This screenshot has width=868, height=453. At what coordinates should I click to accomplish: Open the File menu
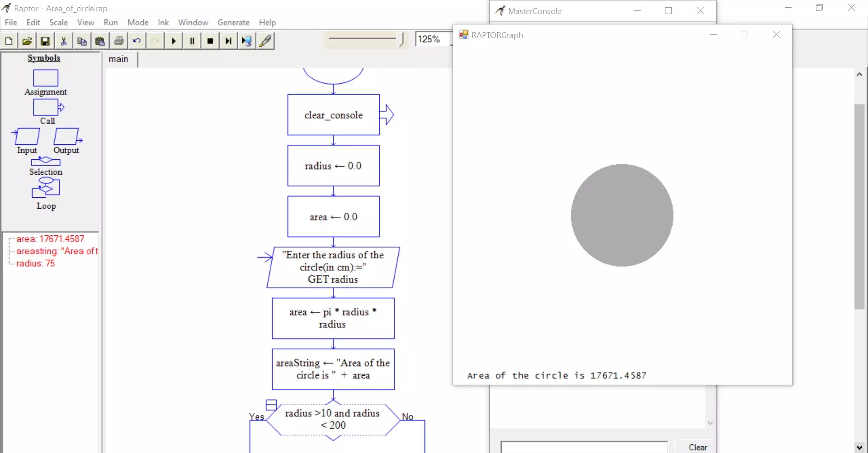pos(11,23)
